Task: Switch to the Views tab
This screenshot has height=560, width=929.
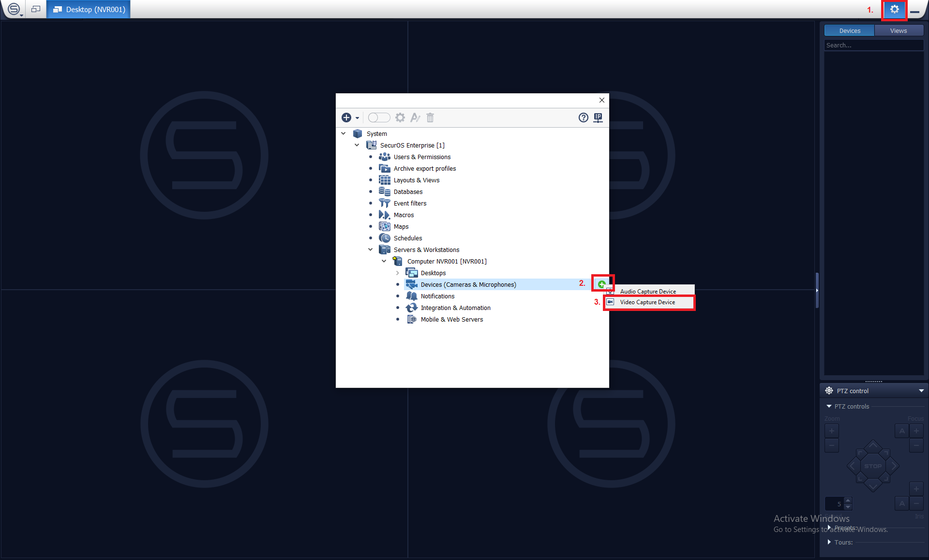Action: pos(898,30)
